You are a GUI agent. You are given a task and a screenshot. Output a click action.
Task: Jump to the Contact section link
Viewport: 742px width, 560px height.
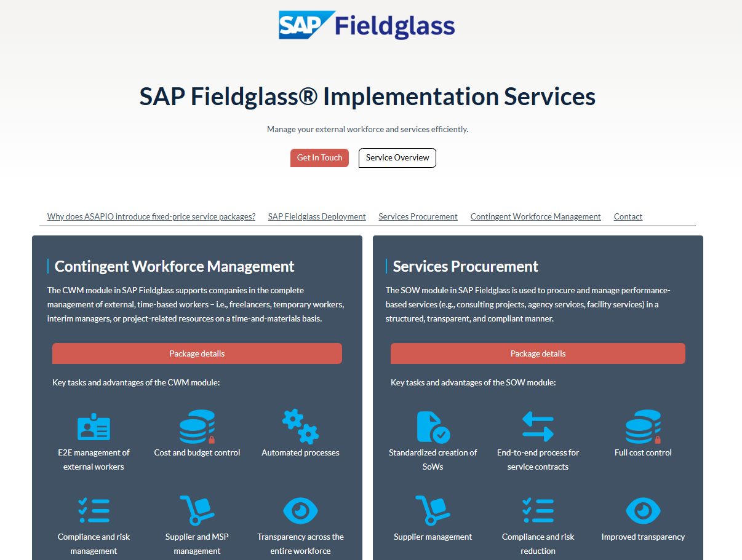[628, 216]
